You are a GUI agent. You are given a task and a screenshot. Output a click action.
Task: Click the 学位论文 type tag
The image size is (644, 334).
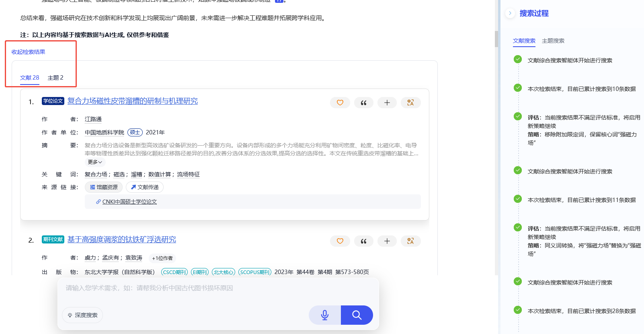53,101
